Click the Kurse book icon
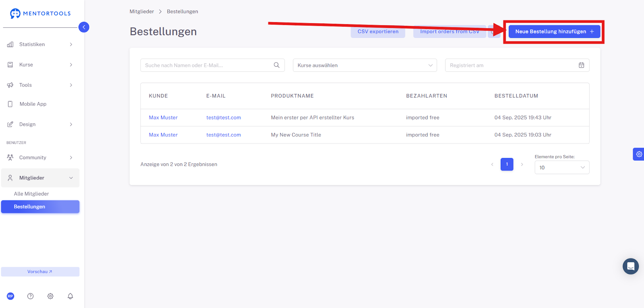Image resolution: width=644 pixels, height=308 pixels. [x=10, y=65]
